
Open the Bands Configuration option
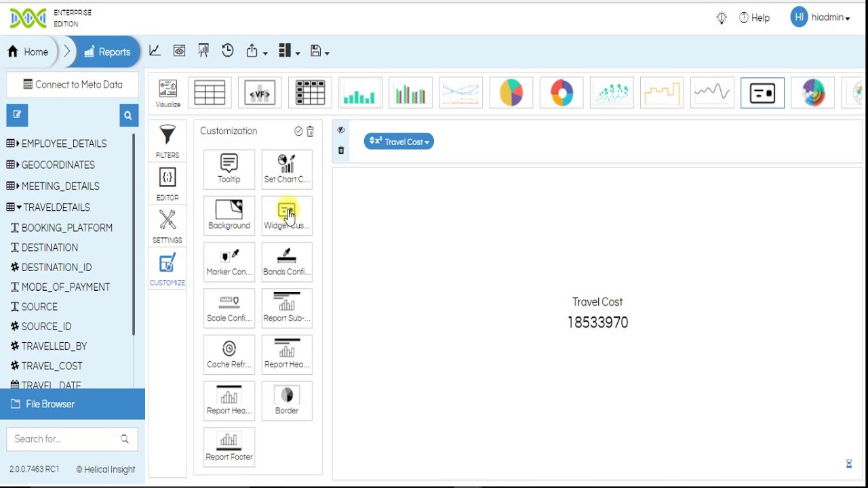[287, 261]
